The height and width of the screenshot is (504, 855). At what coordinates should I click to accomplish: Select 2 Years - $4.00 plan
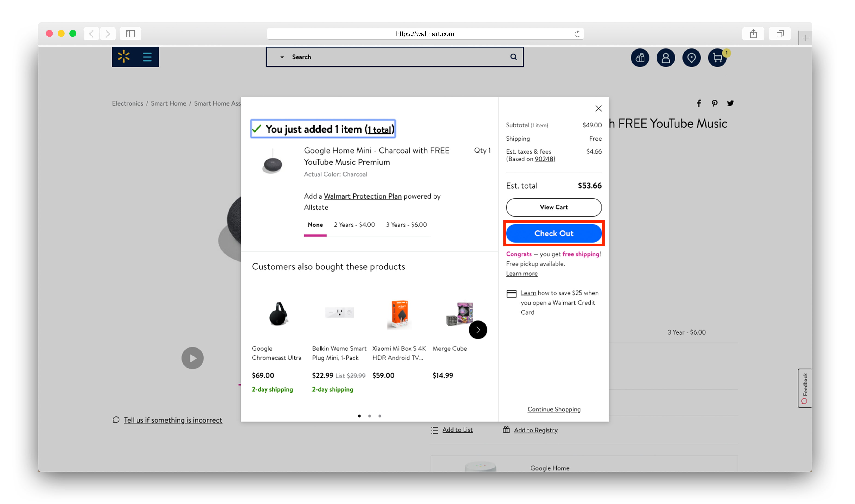354,225
